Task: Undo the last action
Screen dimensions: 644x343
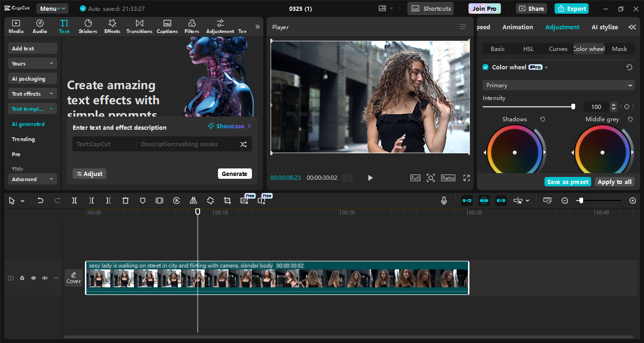Action: pos(41,201)
